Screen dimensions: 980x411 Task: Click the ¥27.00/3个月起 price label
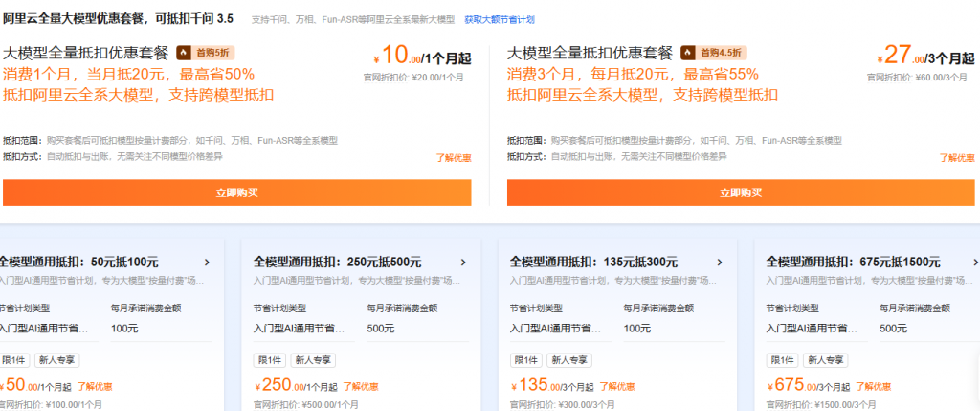[919, 58]
